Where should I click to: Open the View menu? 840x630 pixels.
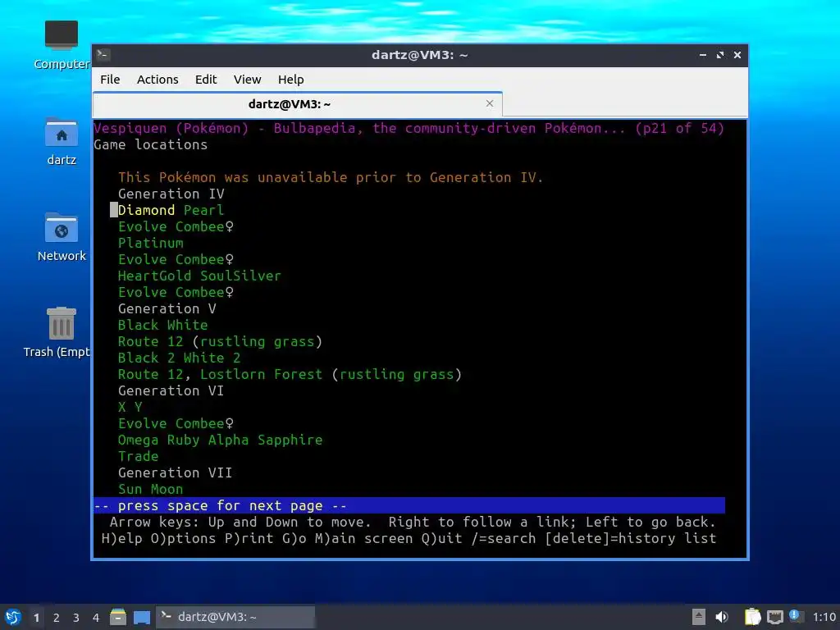[x=247, y=80]
